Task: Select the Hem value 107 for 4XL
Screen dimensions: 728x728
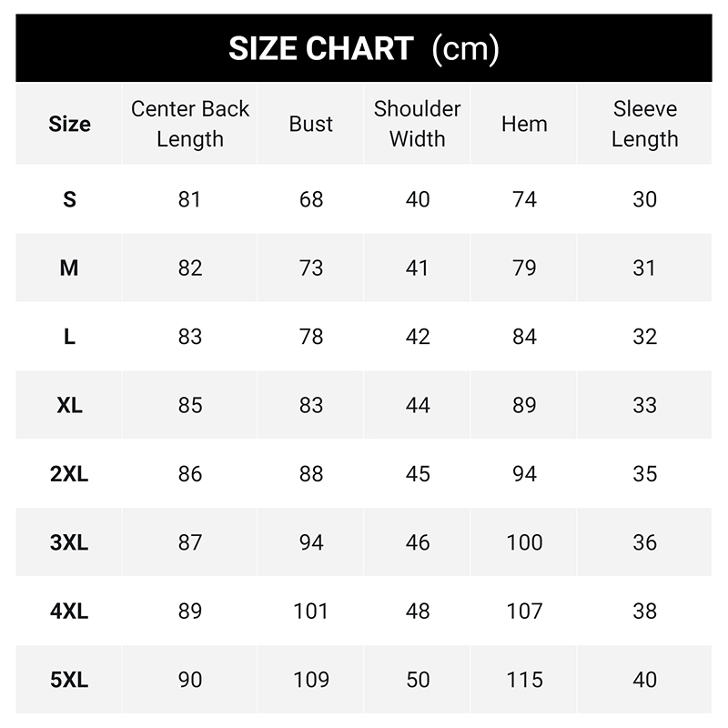Action: click(524, 611)
